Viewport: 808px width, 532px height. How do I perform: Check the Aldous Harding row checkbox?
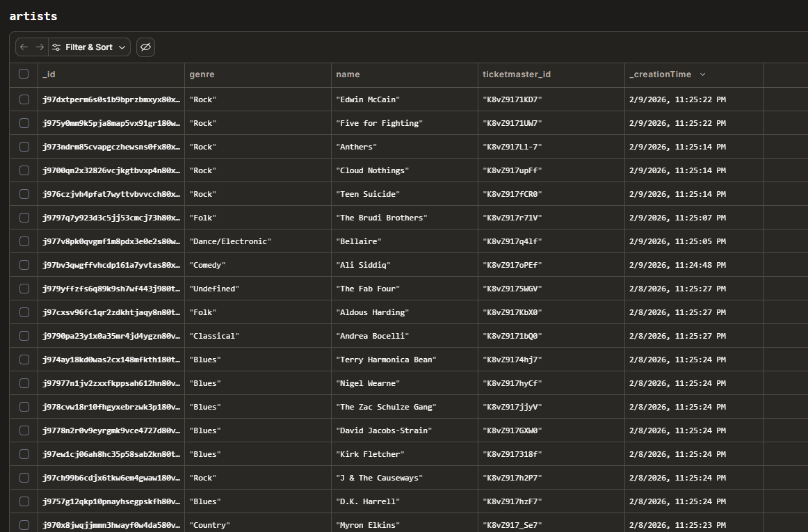(24, 312)
